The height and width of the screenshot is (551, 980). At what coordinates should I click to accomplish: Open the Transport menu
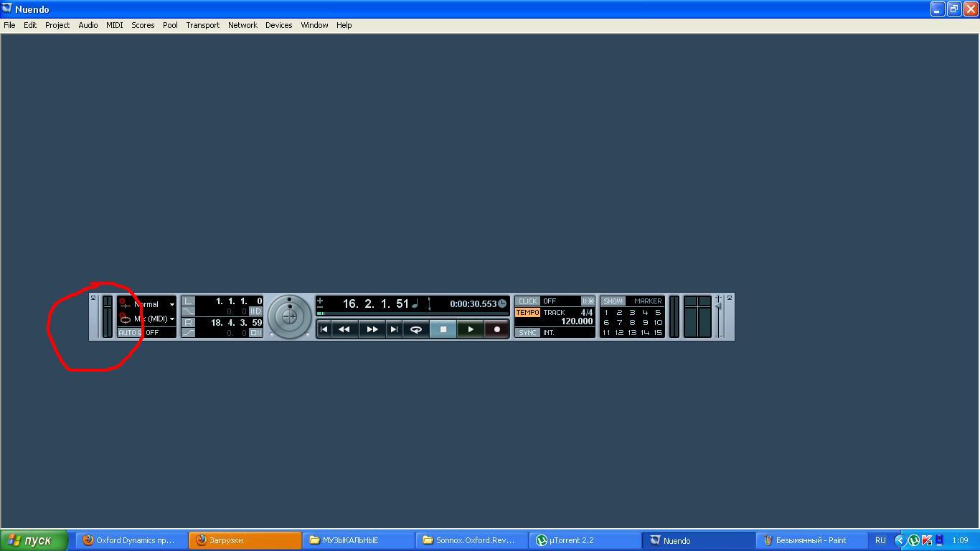tap(202, 25)
